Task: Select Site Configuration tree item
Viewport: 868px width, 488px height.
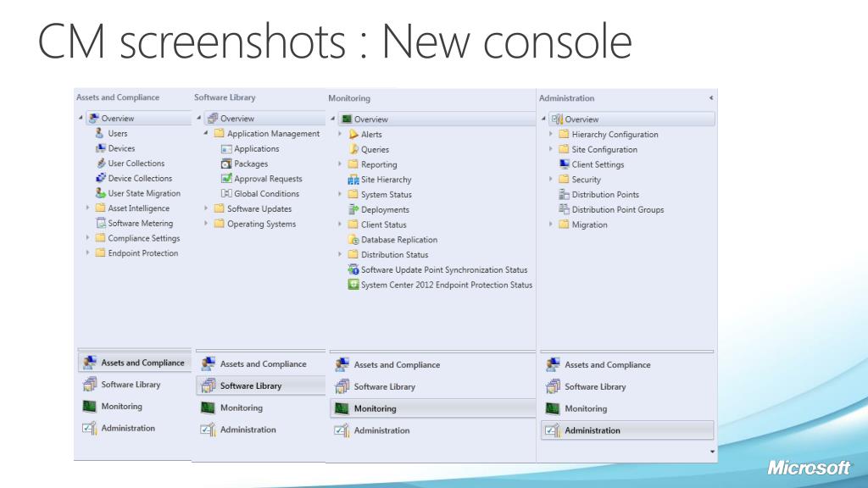Action: coord(604,149)
